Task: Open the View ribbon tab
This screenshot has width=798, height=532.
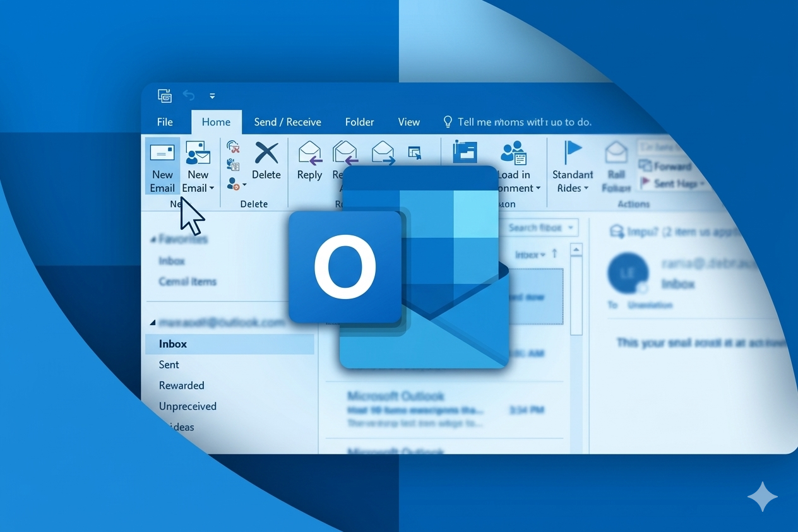Action: (x=408, y=122)
